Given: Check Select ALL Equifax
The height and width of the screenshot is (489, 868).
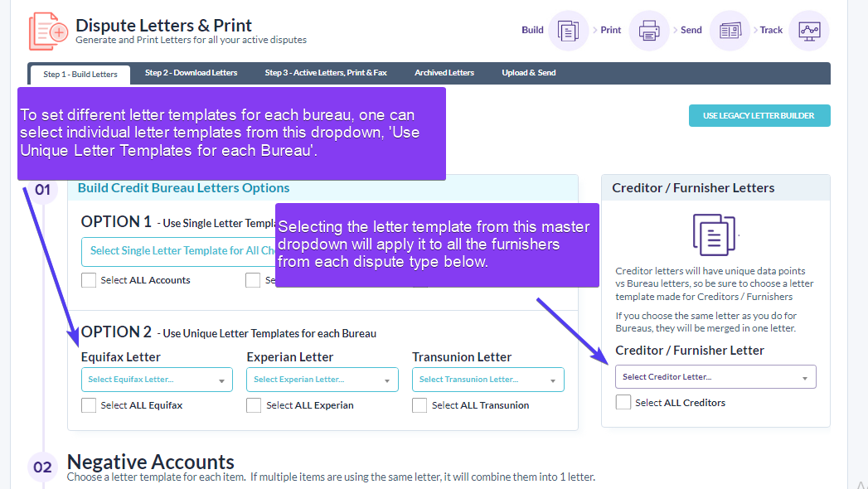Looking at the screenshot, I should 89,405.
